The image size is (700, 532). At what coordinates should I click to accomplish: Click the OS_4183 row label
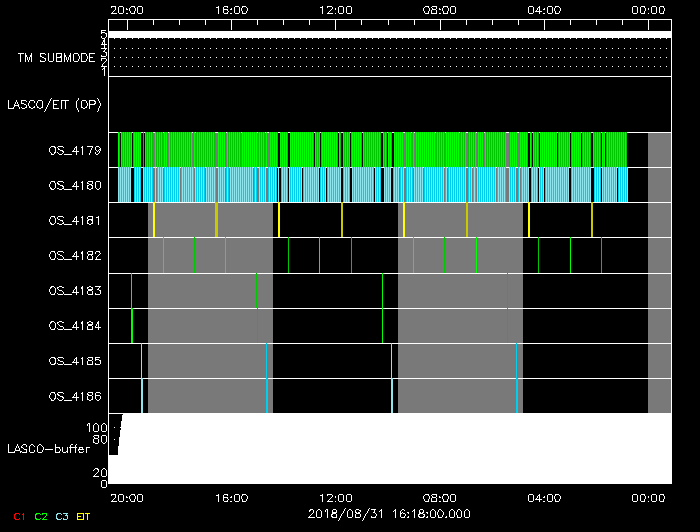(x=75, y=291)
